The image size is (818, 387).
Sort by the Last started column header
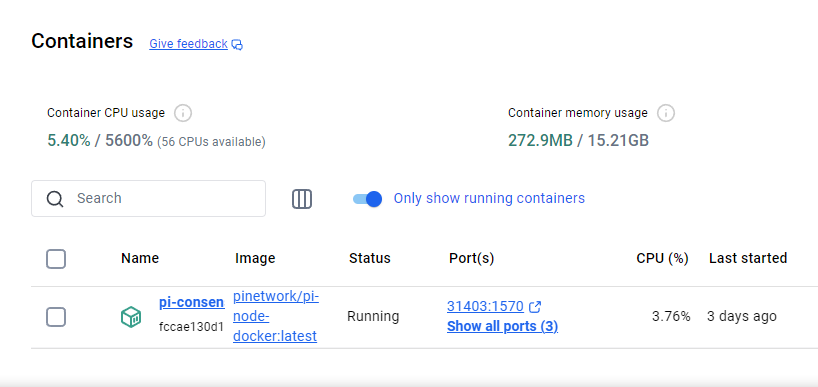click(748, 258)
